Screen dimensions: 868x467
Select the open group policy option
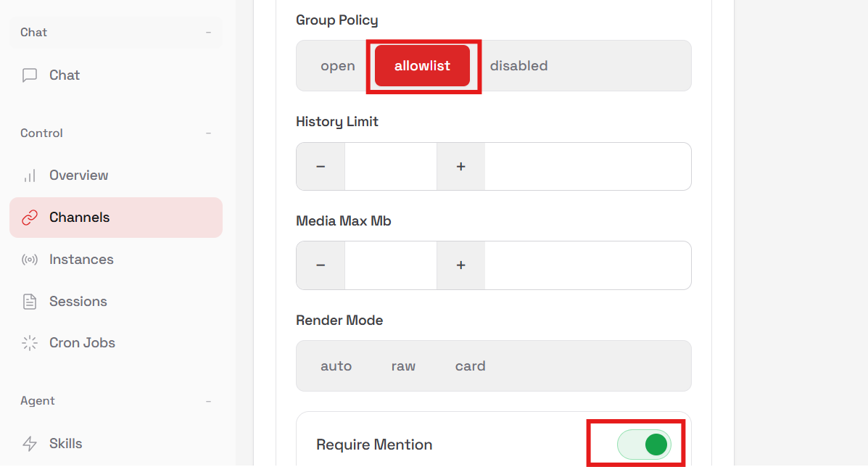338,66
